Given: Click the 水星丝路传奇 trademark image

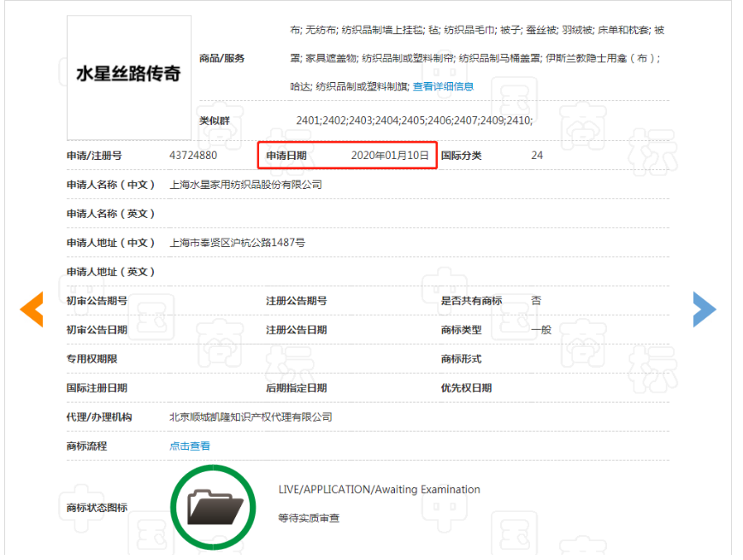Looking at the screenshot, I should point(129,78).
